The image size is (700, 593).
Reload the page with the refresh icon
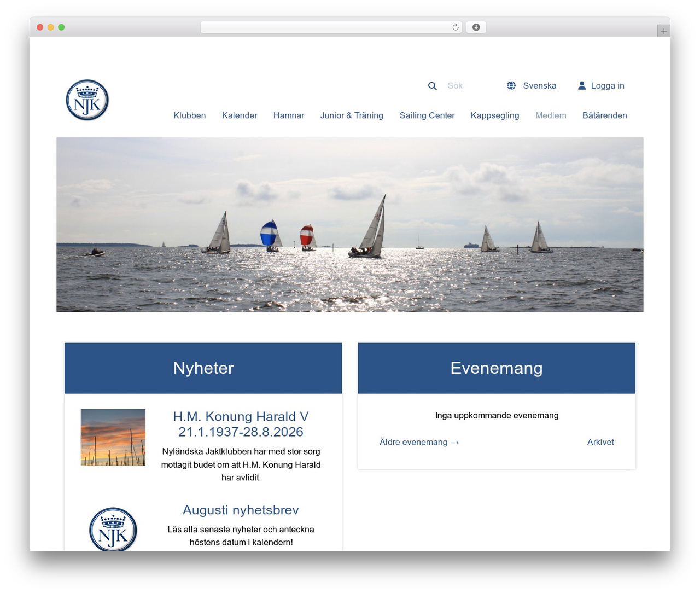click(x=455, y=27)
